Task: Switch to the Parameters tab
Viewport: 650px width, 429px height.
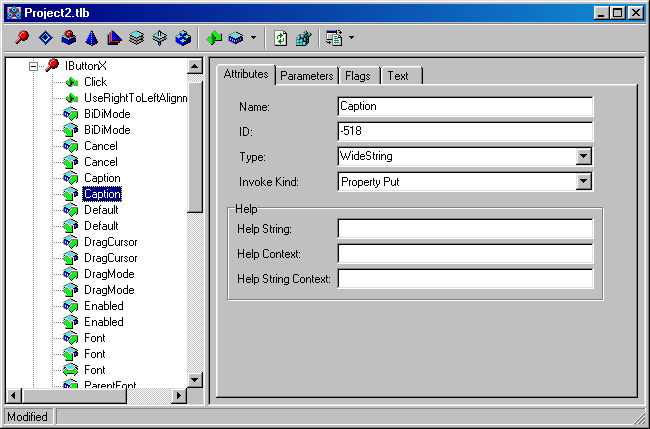Action: click(306, 76)
